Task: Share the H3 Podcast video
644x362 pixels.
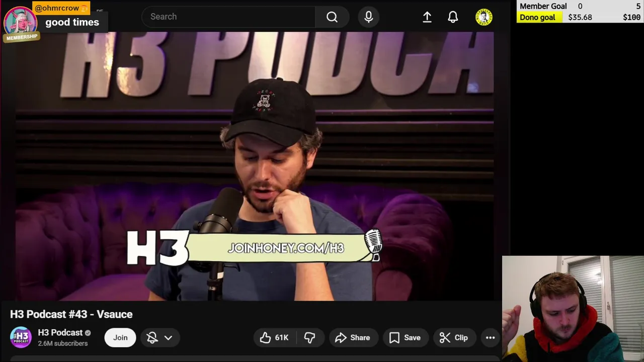Action: tap(353, 338)
